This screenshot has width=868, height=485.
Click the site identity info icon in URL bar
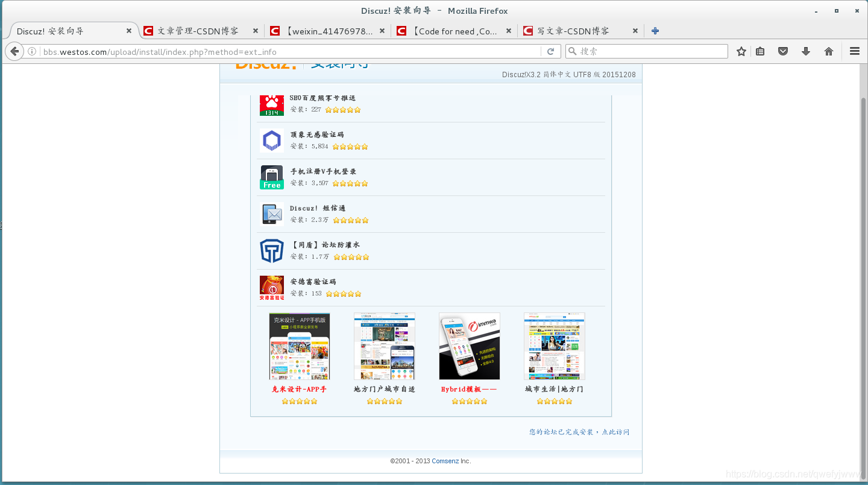coord(32,51)
